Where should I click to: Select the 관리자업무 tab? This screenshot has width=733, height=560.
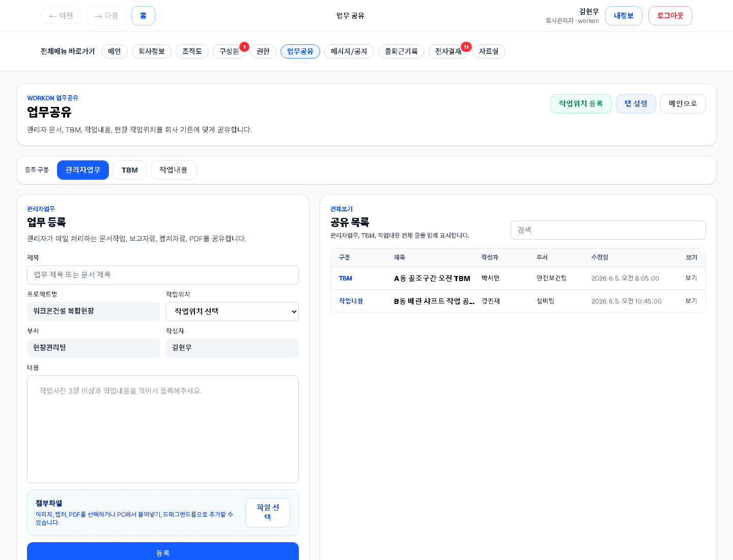(x=83, y=170)
